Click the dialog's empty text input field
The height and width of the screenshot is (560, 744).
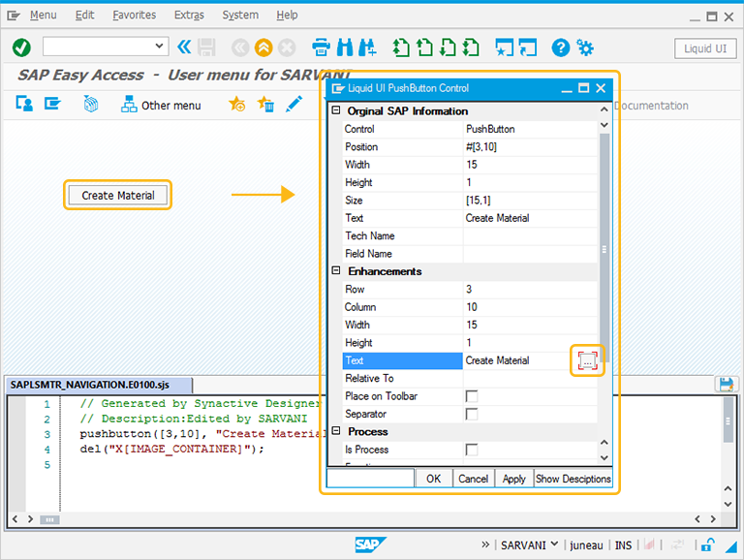(x=371, y=478)
